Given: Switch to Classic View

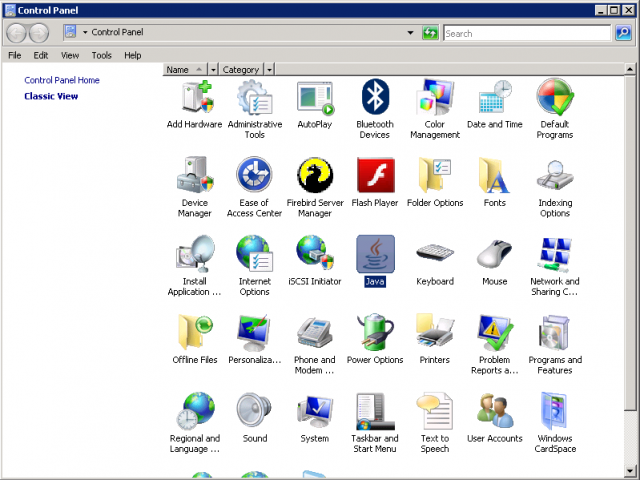Looking at the screenshot, I should [51, 96].
